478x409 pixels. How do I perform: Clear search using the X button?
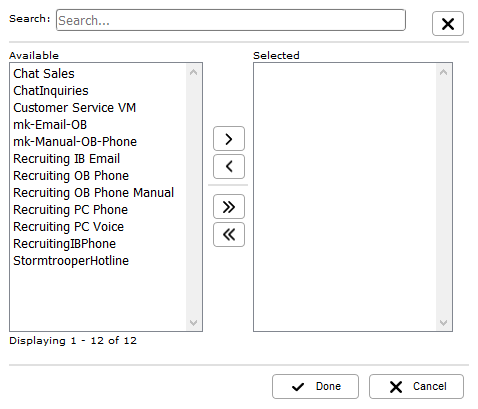pyautogui.click(x=448, y=24)
